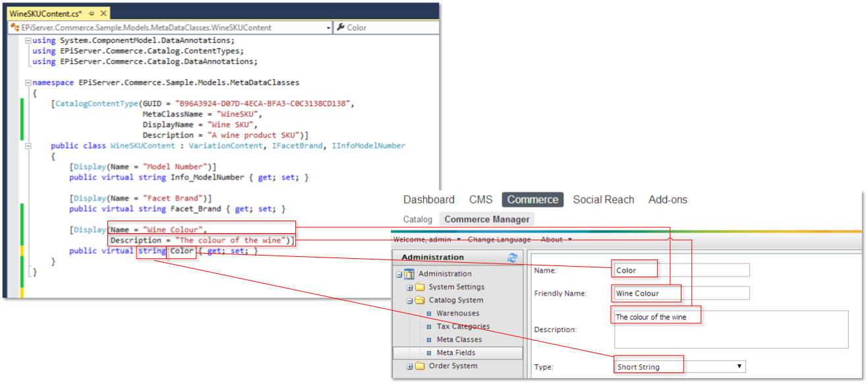Click the System Settings folder icon
868x384 pixels.
click(420, 287)
